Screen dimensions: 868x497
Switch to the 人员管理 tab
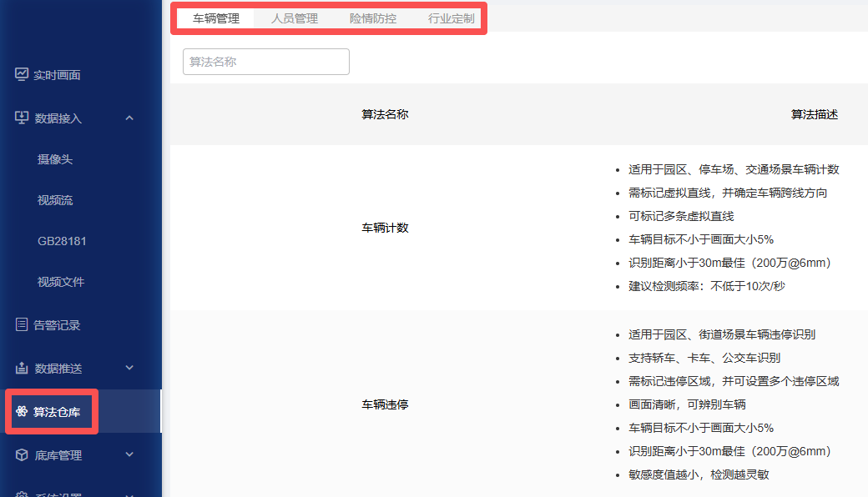point(295,18)
